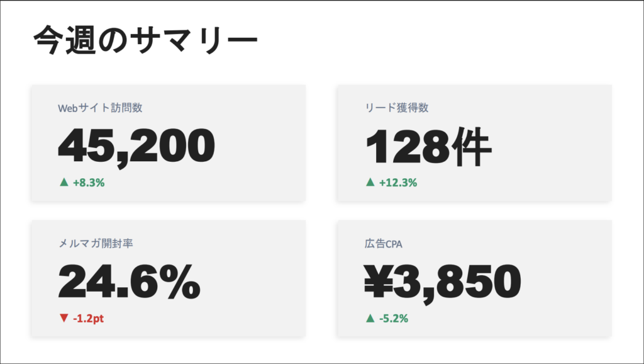Screen dimensions: 644x364
Task: Click the 24.6% open rate value
Action: [129, 282]
